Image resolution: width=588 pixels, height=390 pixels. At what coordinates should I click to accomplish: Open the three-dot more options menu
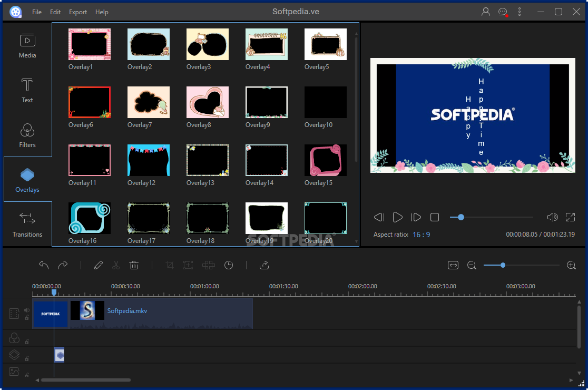tap(520, 12)
